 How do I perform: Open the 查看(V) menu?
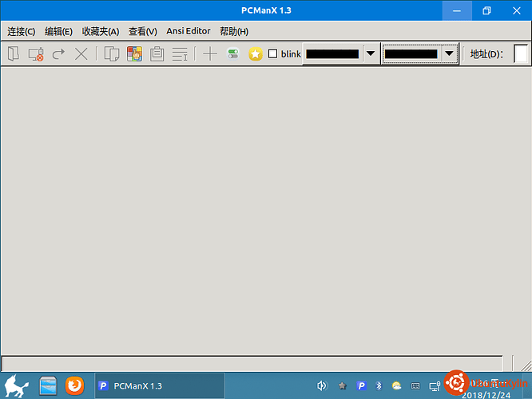pos(143,32)
